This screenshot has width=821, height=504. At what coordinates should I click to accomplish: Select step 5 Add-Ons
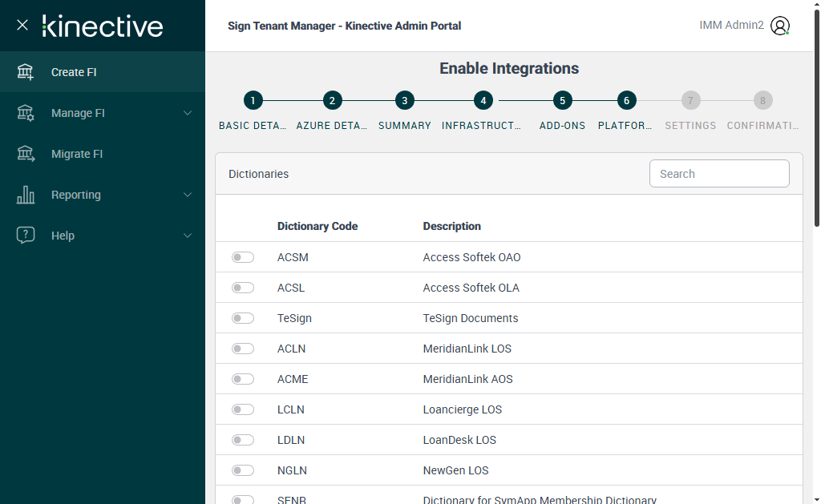562,101
